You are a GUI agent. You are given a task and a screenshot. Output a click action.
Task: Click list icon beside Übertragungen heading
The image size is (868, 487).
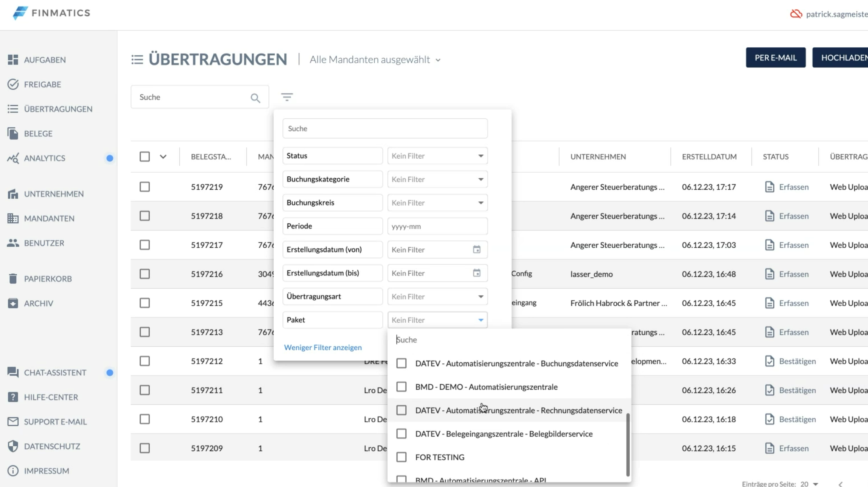click(x=137, y=60)
